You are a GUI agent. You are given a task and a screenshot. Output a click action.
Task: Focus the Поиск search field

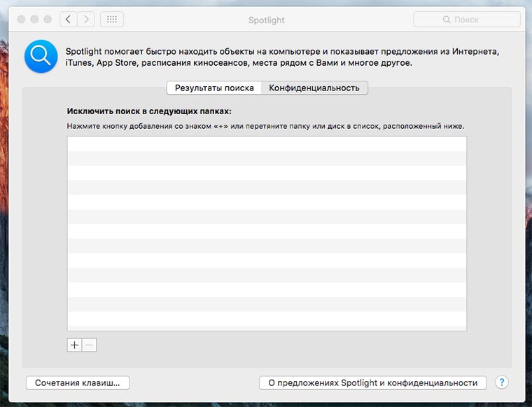[x=467, y=20]
